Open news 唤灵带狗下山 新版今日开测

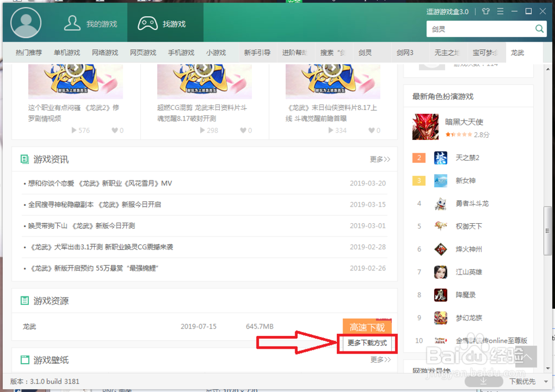point(82,225)
